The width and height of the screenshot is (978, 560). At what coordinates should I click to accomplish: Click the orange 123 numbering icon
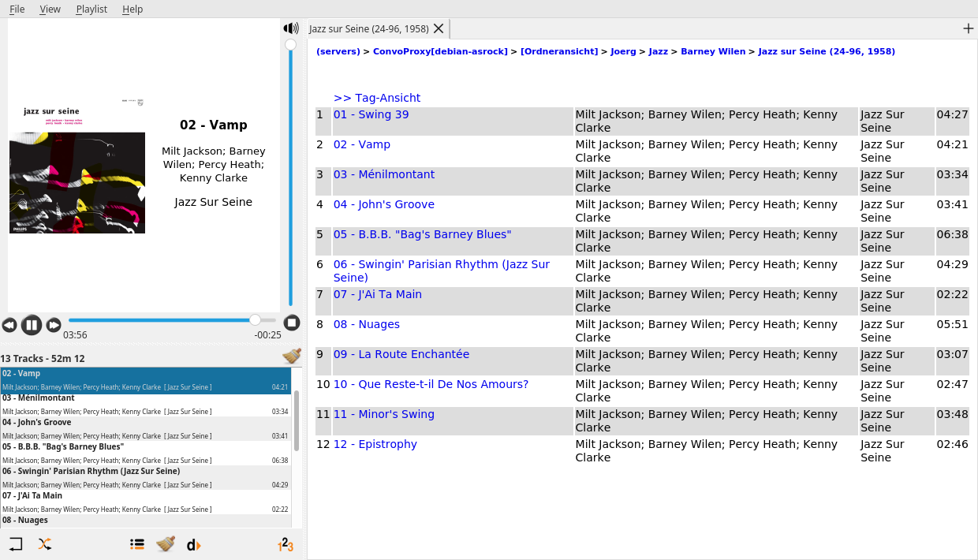286,544
